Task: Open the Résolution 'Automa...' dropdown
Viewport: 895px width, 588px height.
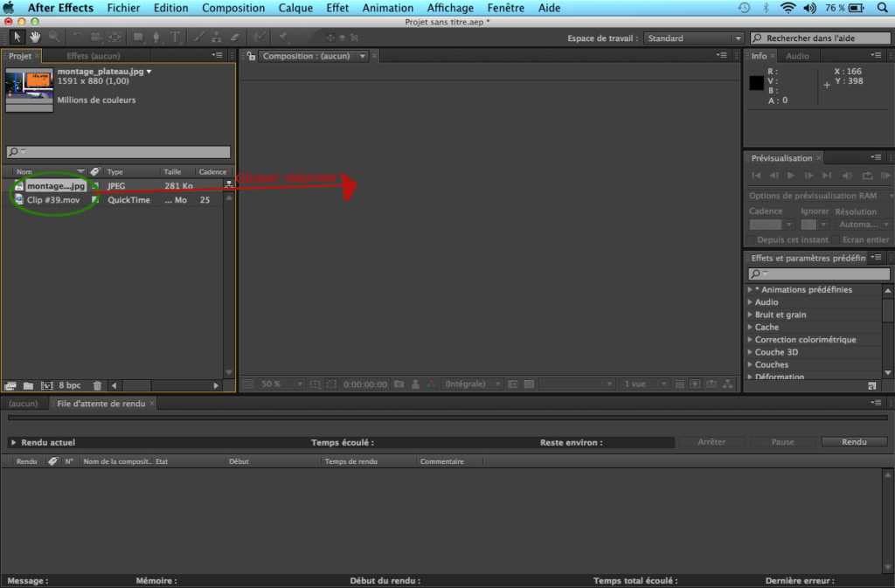Action: tap(863, 225)
